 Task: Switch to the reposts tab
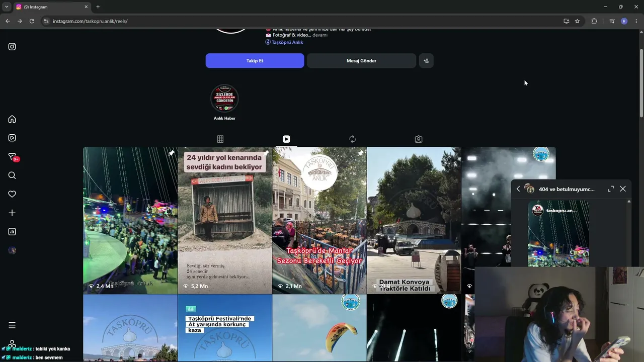352,139
